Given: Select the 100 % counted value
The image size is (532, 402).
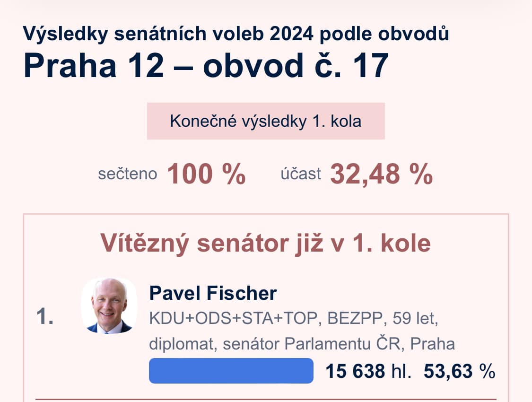Looking at the screenshot, I should (x=206, y=174).
